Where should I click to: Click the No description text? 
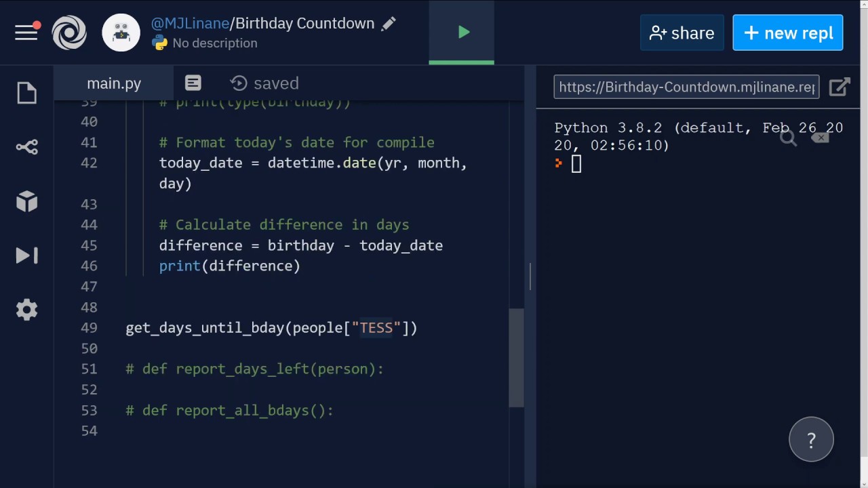[215, 43]
